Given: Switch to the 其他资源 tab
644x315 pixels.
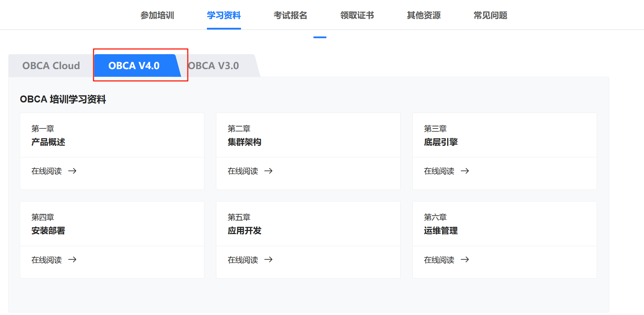Looking at the screenshot, I should 424,15.
